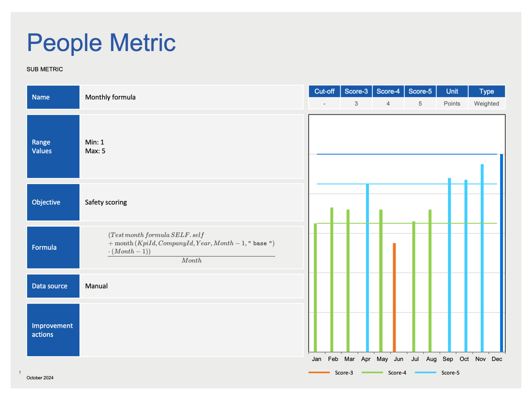Click the Formula row header
Viewport: 532px width, 399px height.
coord(53,247)
